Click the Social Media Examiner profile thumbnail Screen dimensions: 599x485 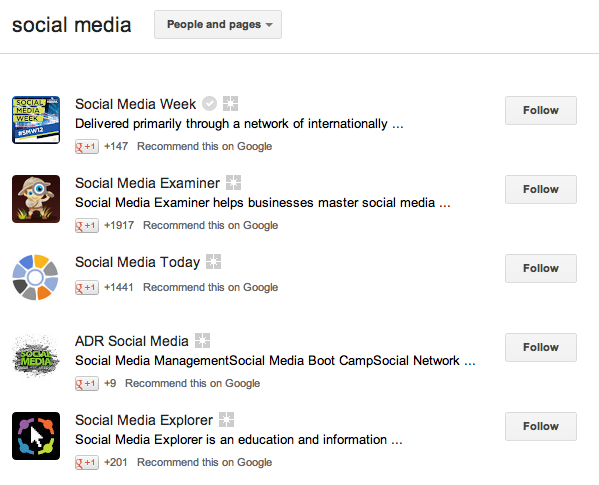tap(36, 199)
